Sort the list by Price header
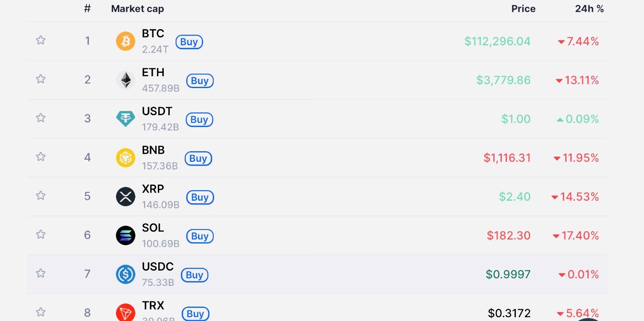Image resolution: width=644 pixels, height=321 pixels. click(523, 9)
